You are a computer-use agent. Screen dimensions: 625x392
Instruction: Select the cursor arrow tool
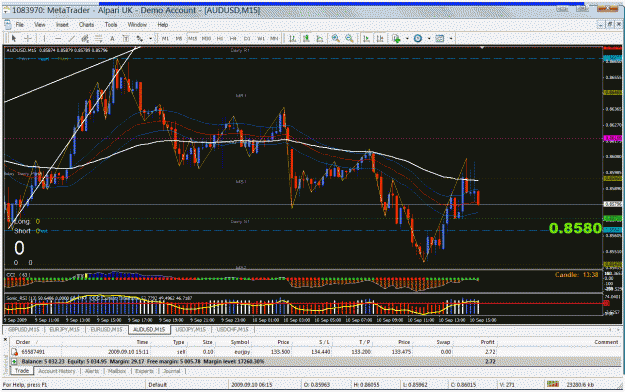14,38
